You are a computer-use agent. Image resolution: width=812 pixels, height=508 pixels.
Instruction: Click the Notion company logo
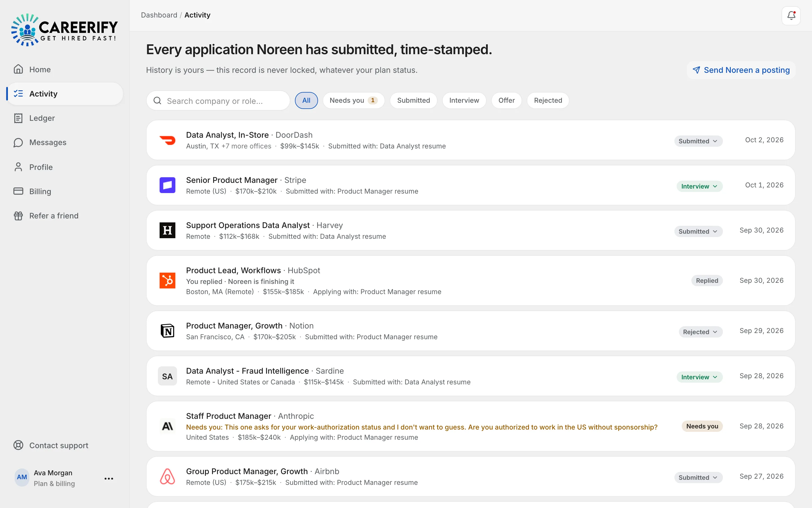pyautogui.click(x=167, y=331)
